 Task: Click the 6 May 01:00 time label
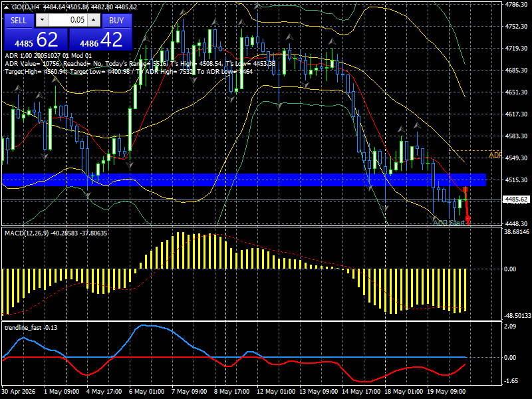pos(146,392)
